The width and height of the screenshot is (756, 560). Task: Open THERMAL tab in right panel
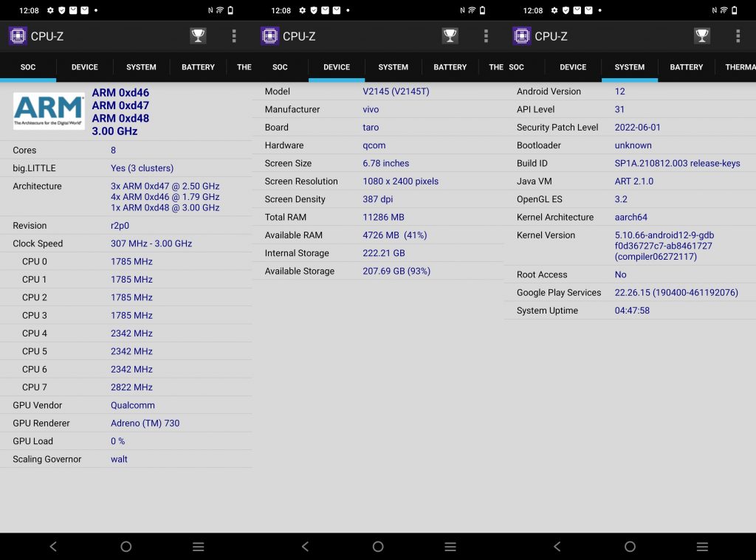tap(740, 67)
